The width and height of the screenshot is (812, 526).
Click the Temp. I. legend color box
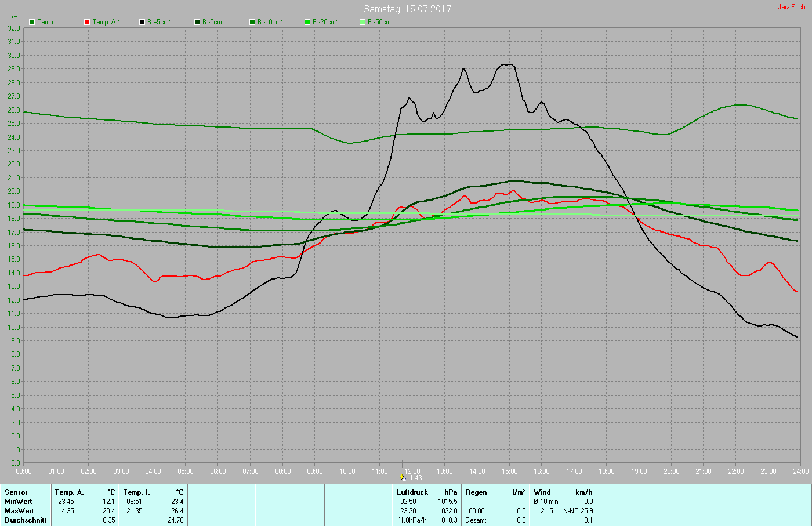tap(32, 22)
